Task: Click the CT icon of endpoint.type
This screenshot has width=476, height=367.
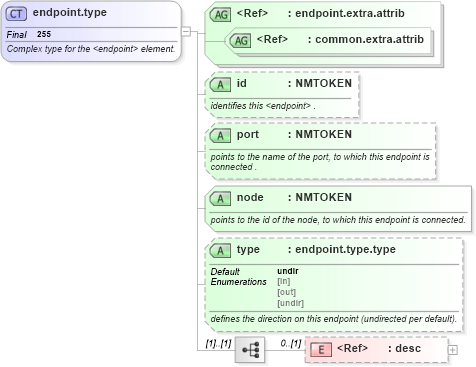Action: pyautogui.click(x=16, y=14)
